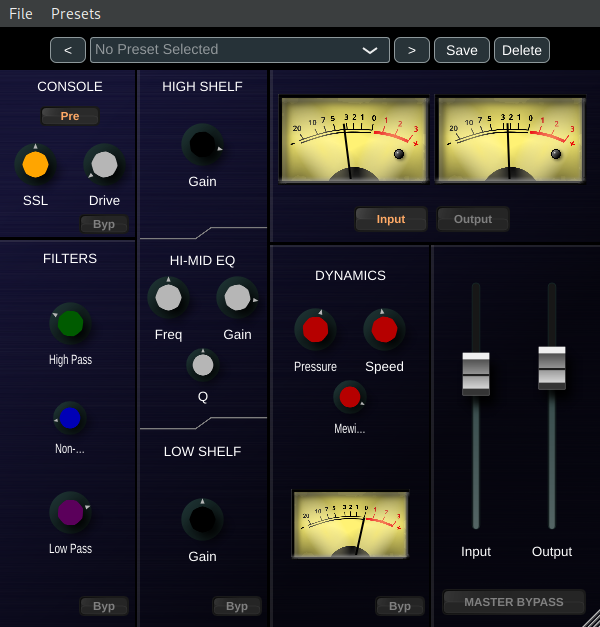Click the Save preset button

pyautogui.click(x=462, y=50)
